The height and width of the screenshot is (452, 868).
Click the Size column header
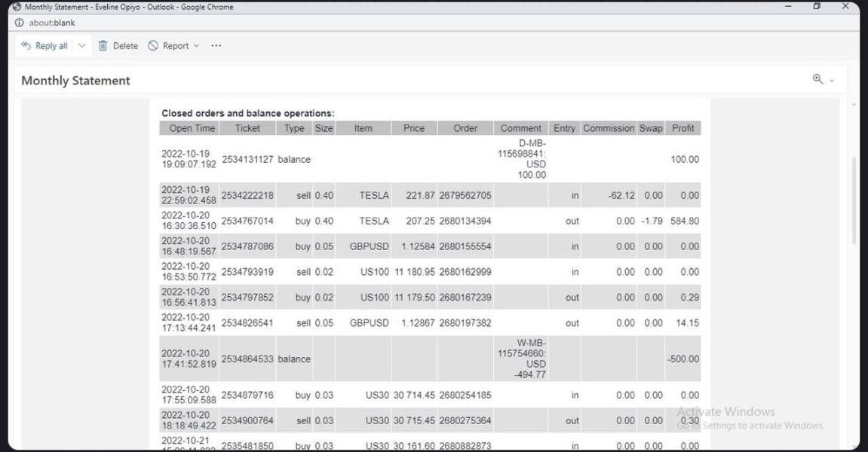click(324, 128)
